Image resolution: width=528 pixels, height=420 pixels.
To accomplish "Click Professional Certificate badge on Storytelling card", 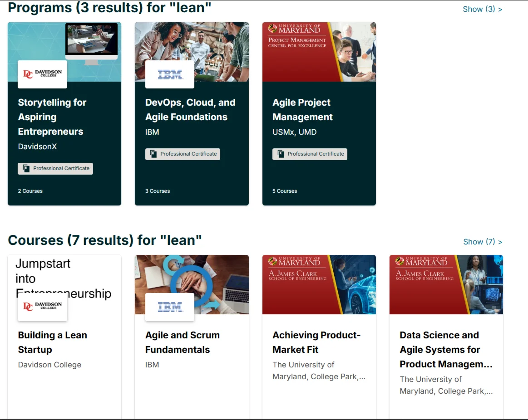I will pos(55,168).
